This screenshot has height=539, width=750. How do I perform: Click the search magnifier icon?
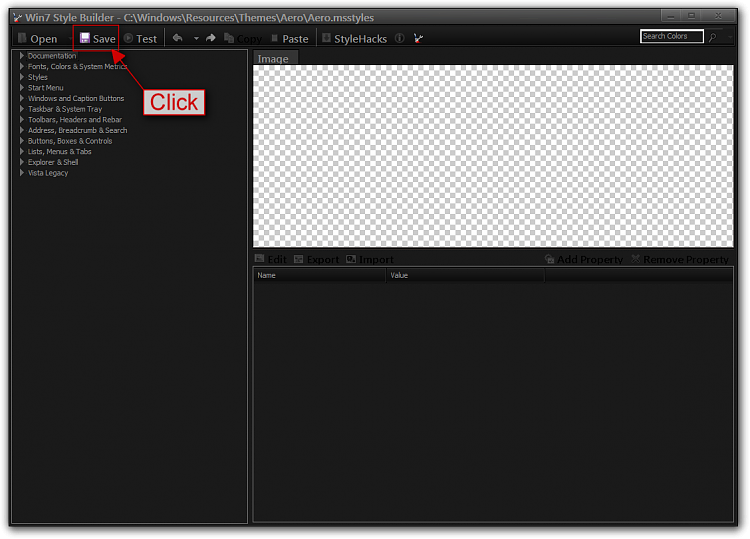click(713, 37)
